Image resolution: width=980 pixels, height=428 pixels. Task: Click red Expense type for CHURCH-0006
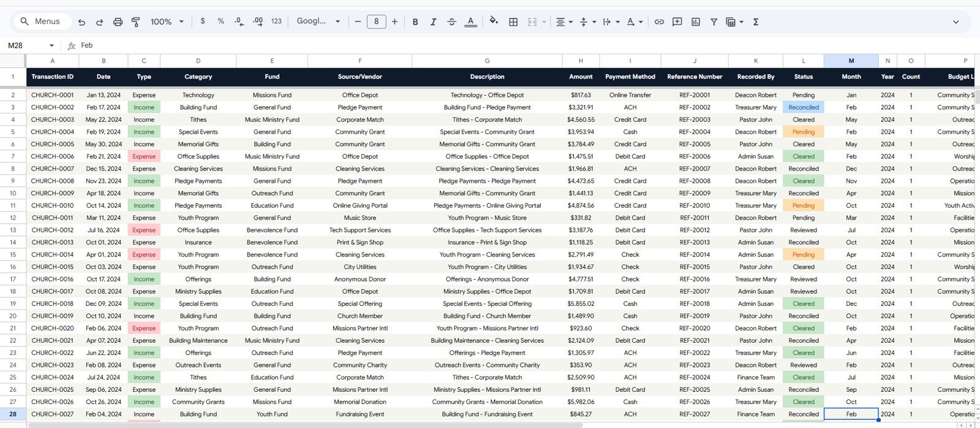tap(144, 156)
